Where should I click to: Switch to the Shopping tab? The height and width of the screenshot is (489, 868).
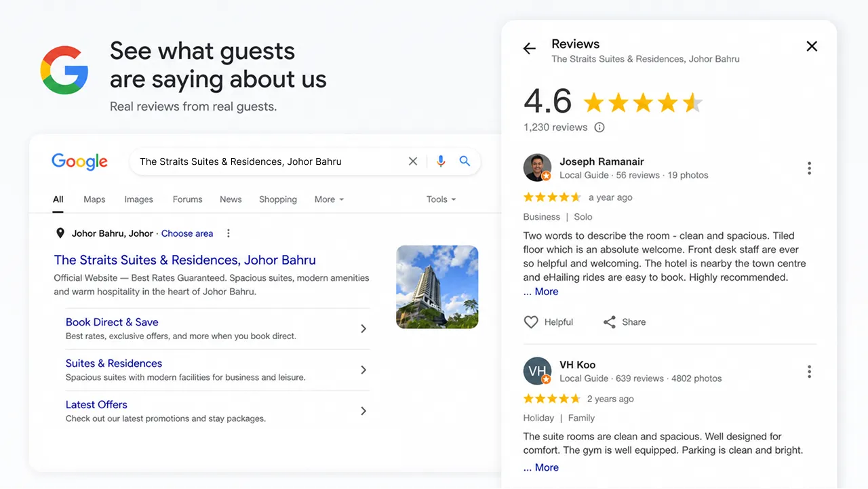coord(278,199)
